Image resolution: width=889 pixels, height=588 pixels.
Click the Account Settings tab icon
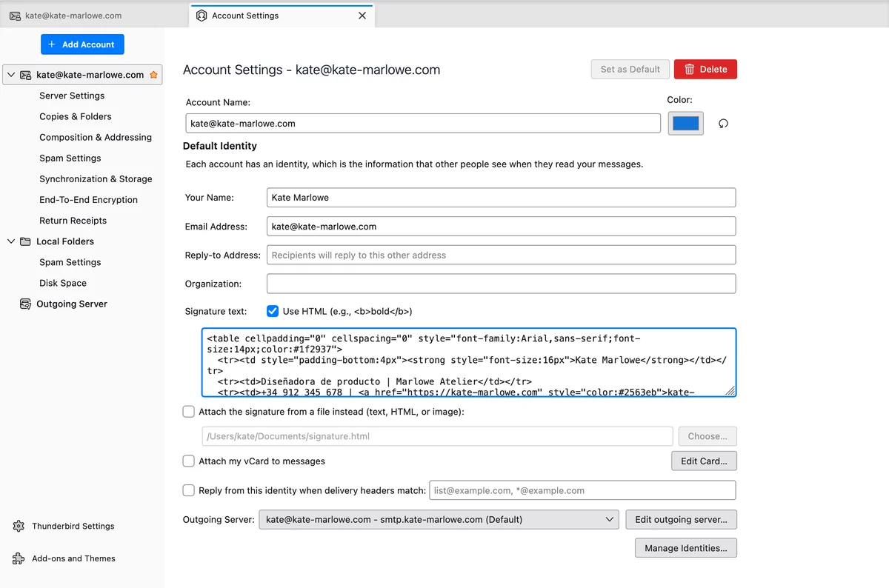pos(202,16)
